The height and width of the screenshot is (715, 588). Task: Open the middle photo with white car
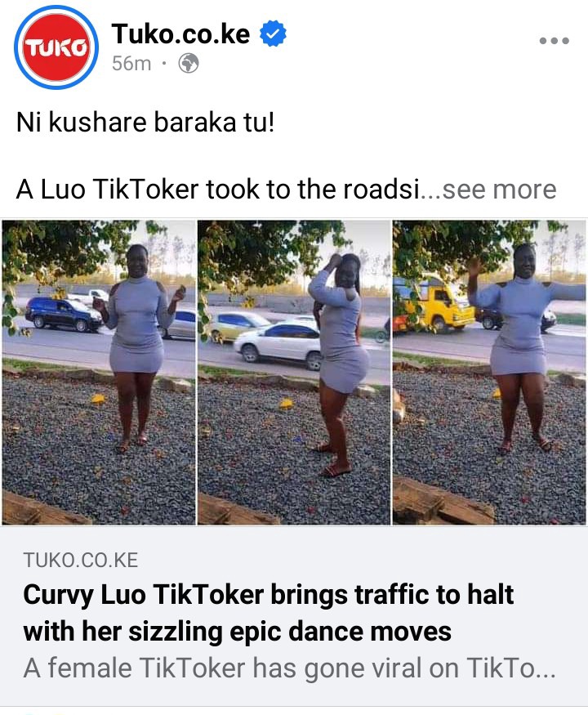click(294, 372)
